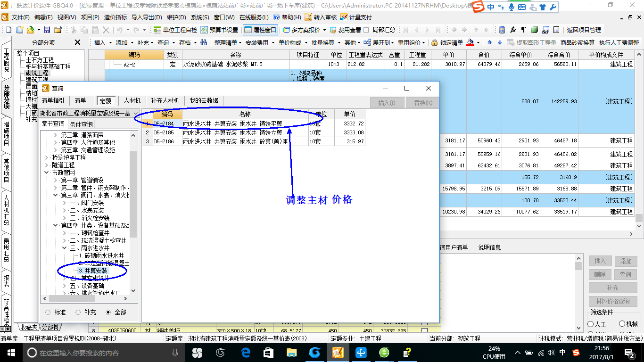Select the 标准 radio button
The height and width of the screenshot is (362, 644).
(48, 312)
